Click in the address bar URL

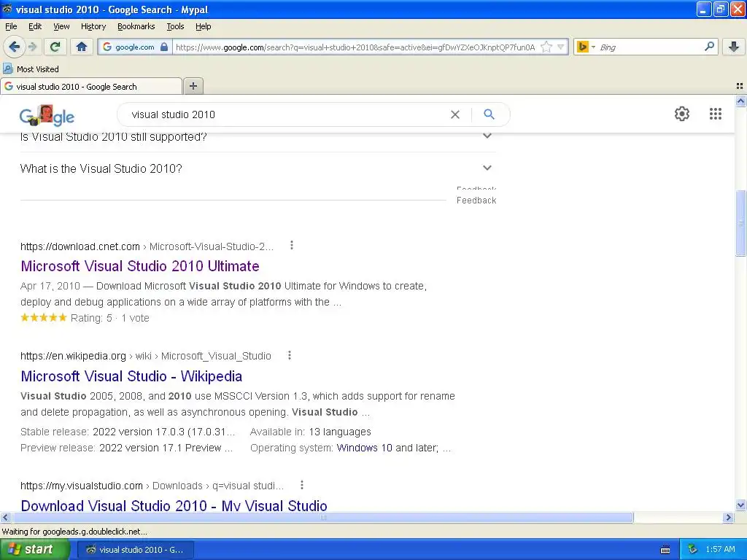pyautogui.click(x=355, y=47)
